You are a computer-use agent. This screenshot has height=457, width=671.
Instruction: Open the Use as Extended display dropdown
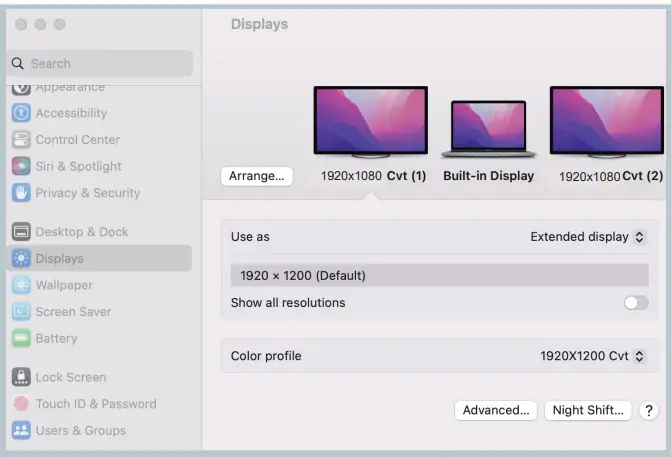pos(588,237)
